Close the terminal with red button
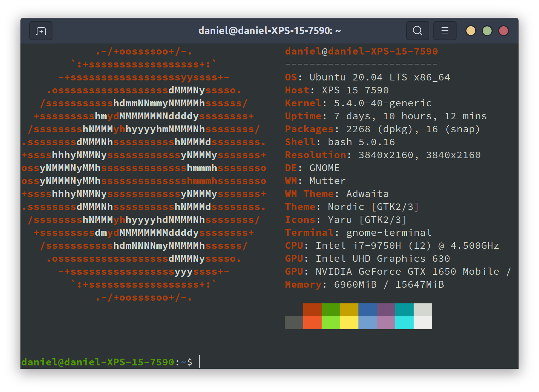The width and height of the screenshot is (539, 392). [503, 31]
